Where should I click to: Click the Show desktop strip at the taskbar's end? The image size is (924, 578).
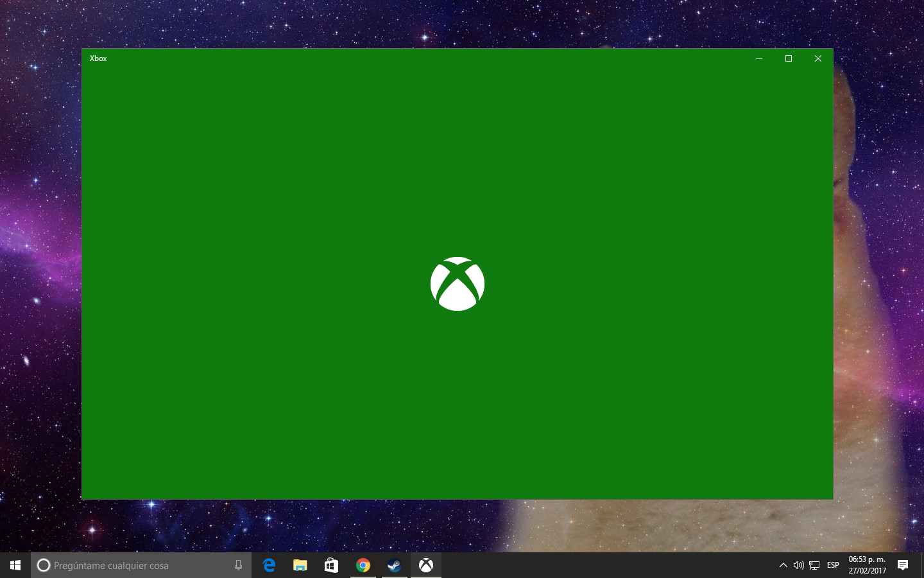pyautogui.click(x=921, y=565)
